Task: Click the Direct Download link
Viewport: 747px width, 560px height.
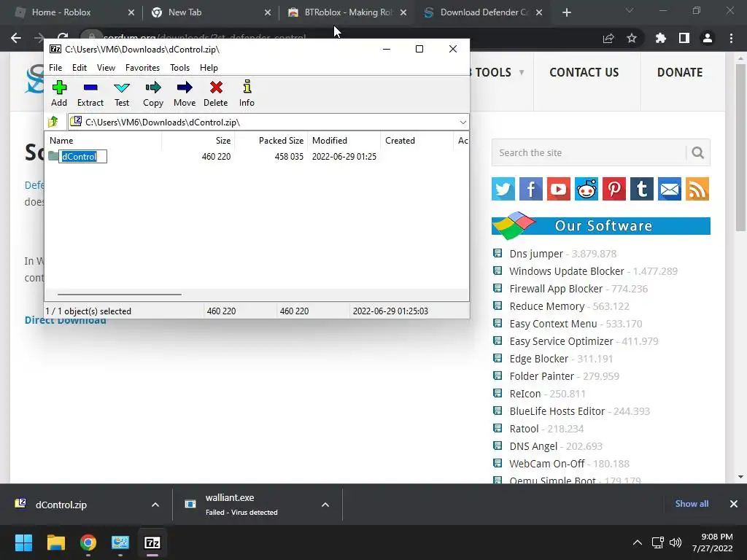Action: (x=65, y=321)
